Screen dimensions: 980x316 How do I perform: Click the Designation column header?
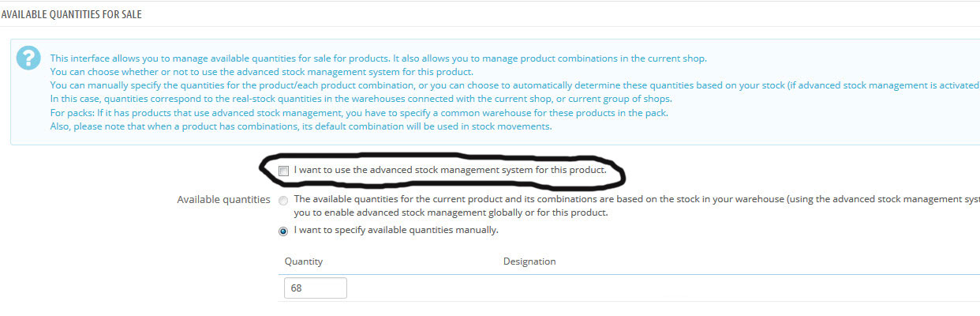[529, 261]
